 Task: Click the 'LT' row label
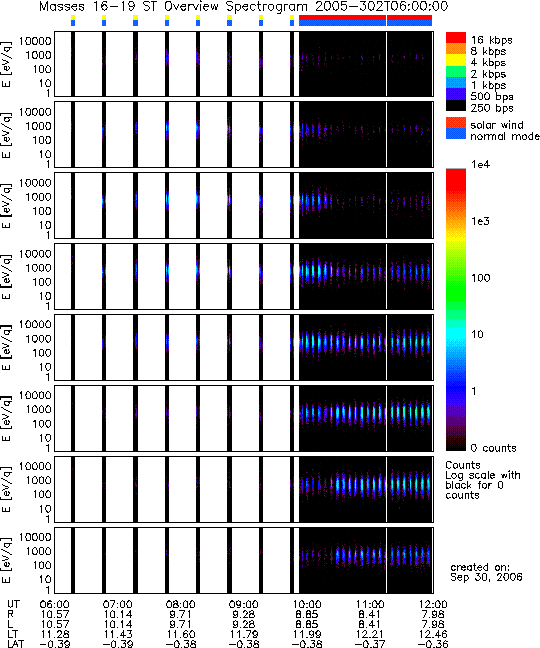[x=12, y=634]
